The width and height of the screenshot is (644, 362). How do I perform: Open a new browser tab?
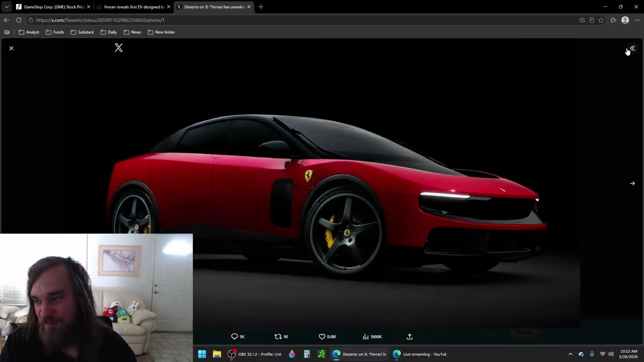coord(261,7)
